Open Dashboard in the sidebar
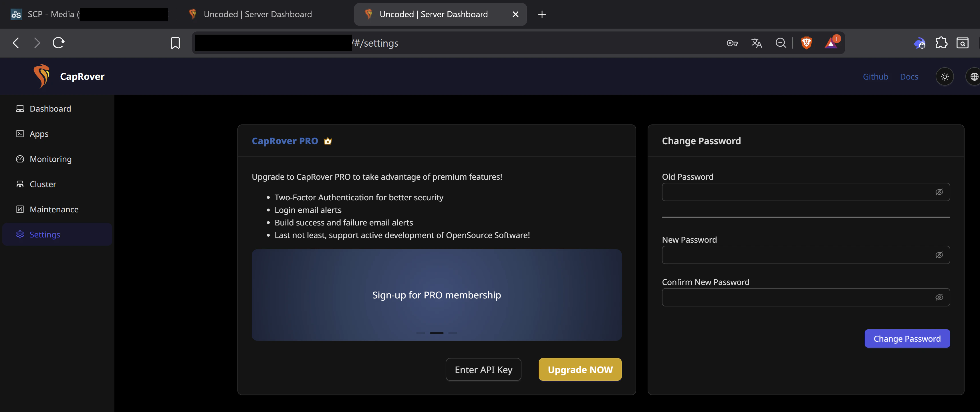The width and height of the screenshot is (980, 412). (57, 109)
